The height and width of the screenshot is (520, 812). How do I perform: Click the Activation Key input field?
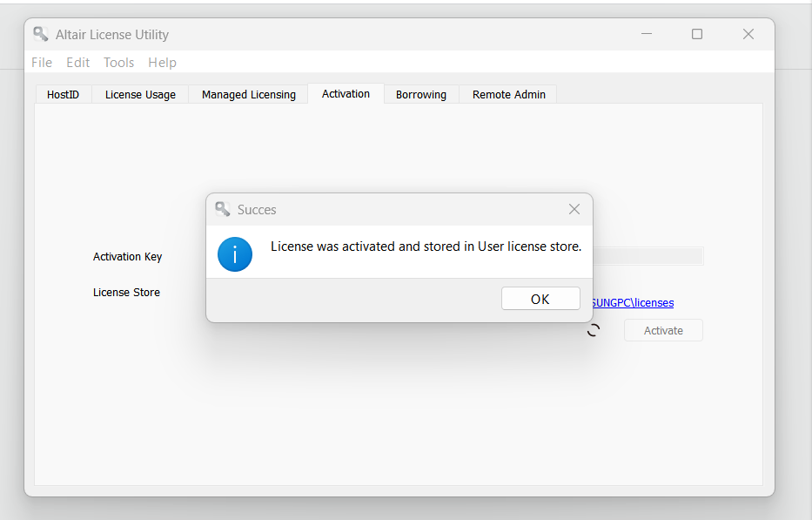[648, 256]
